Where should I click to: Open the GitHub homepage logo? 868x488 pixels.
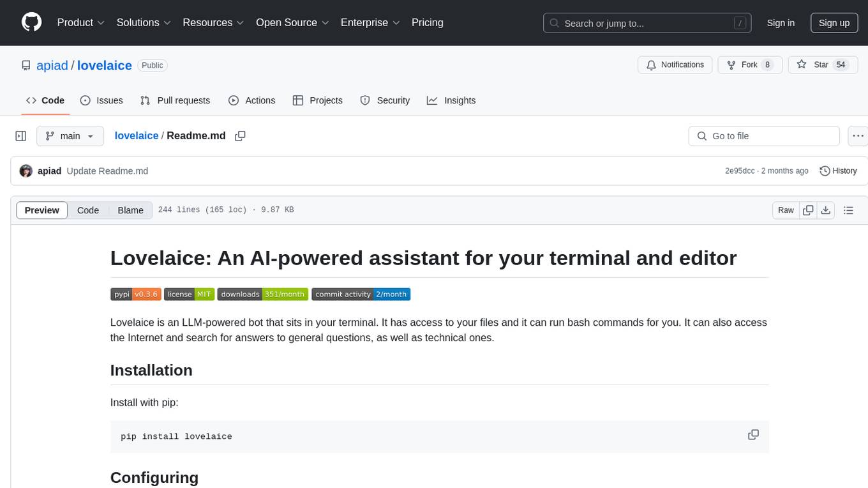click(x=32, y=22)
